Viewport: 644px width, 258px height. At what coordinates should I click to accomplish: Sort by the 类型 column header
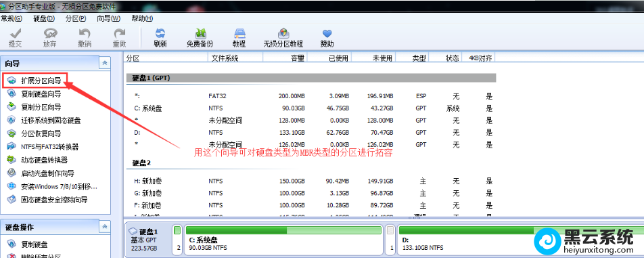tap(413, 58)
